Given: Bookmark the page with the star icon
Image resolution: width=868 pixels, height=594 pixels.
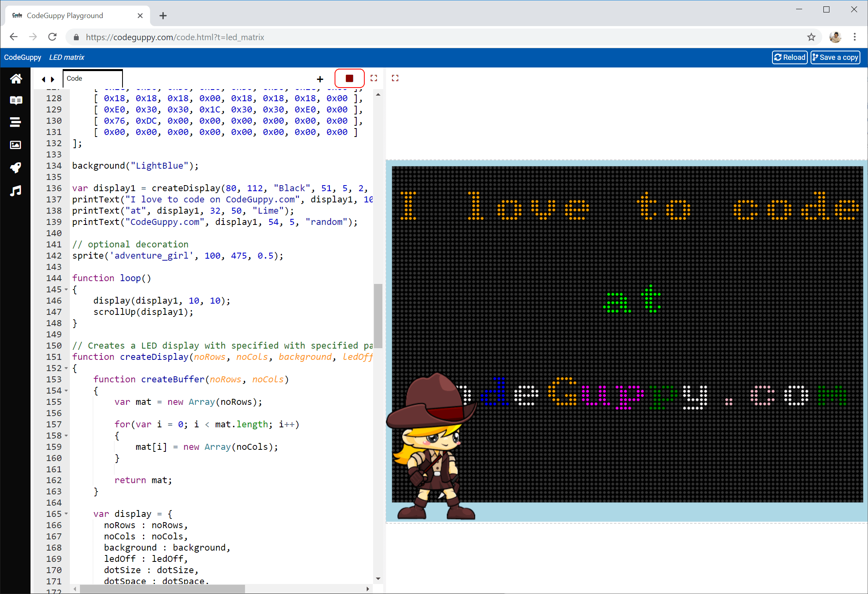Looking at the screenshot, I should point(812,37).
